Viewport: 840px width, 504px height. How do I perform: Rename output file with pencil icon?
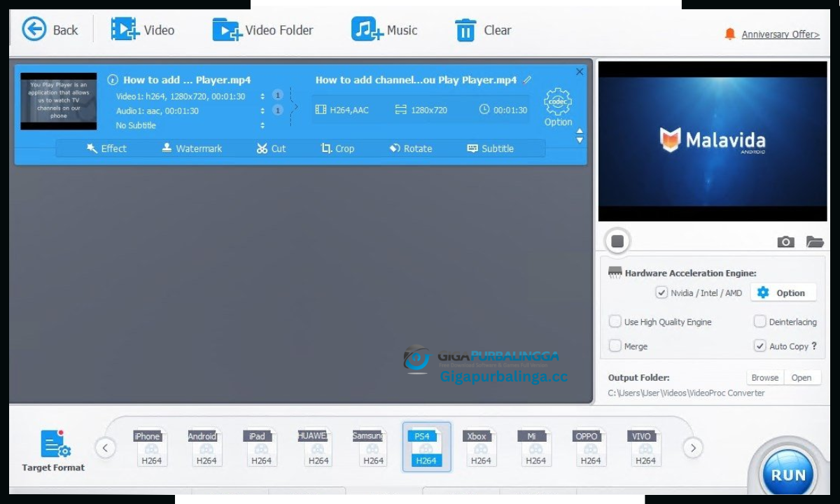coord(527,80)
